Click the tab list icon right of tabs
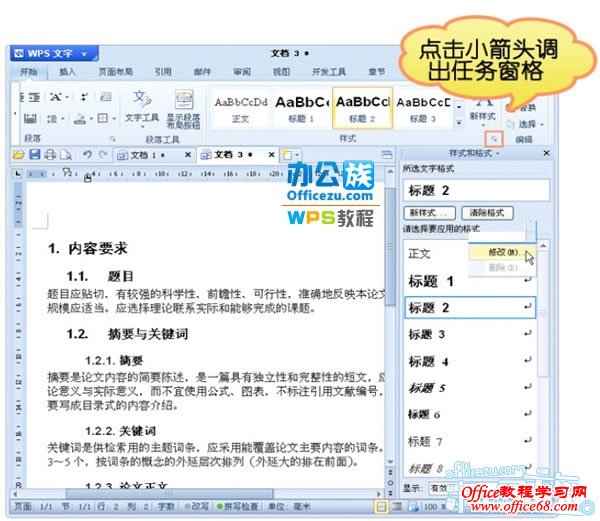This screenshot has height=521, width=600. [387, 155]
